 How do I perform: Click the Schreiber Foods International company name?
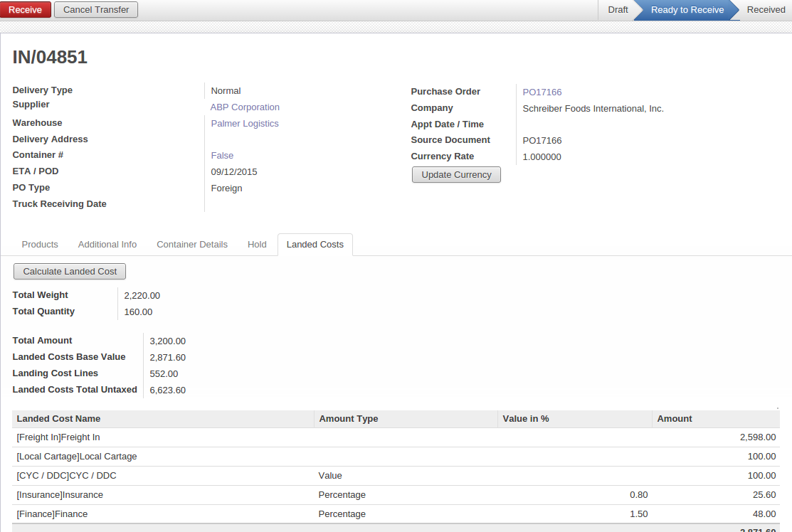593,109
